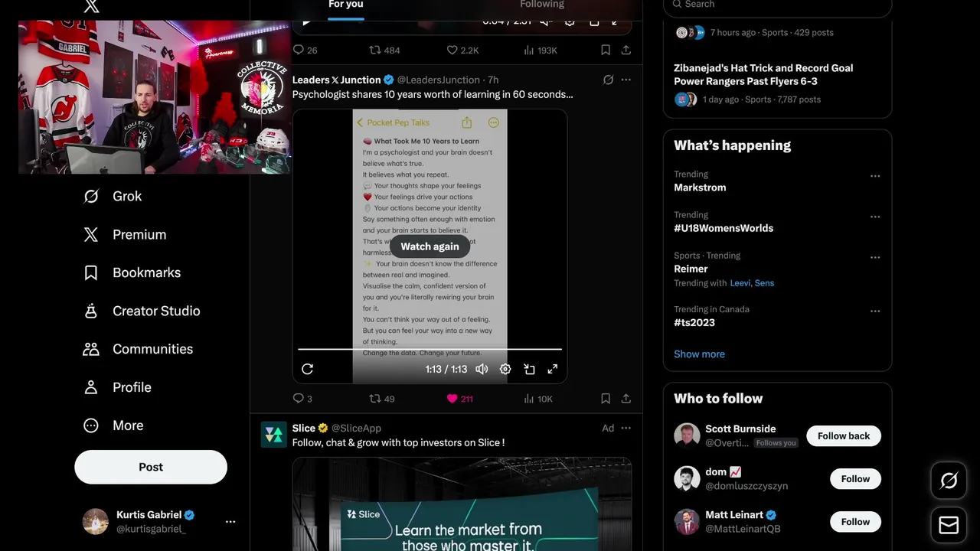
Task: Share the Leaders Junction post
Action: (x=626, y=399)
